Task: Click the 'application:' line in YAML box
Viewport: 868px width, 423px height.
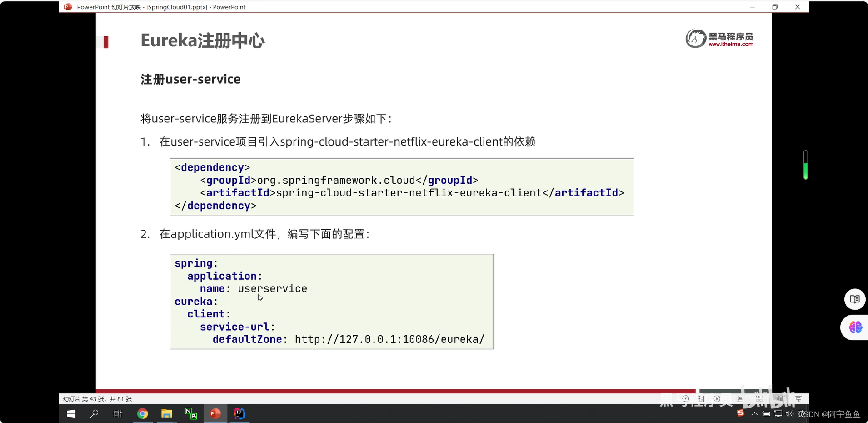Action: [225, 276]
